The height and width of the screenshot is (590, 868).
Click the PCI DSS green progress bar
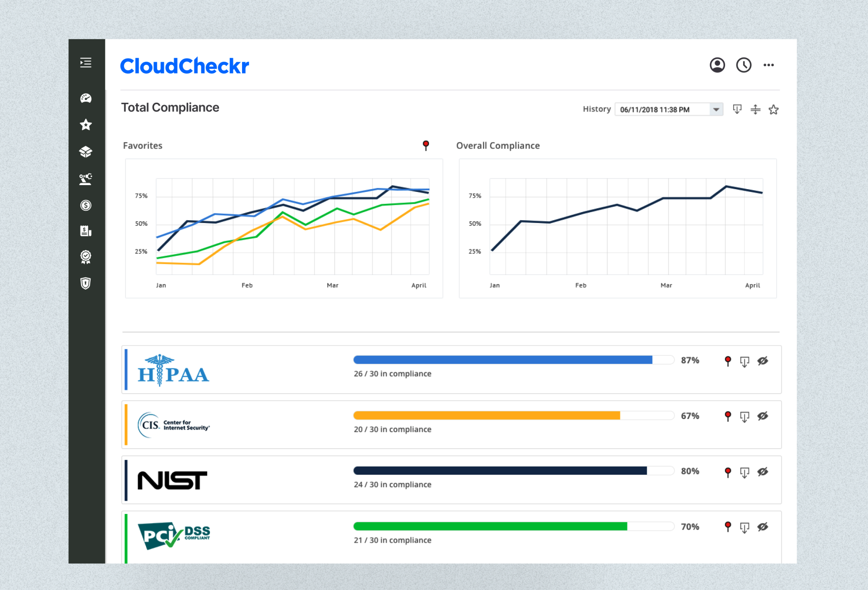tap(514, 526)
